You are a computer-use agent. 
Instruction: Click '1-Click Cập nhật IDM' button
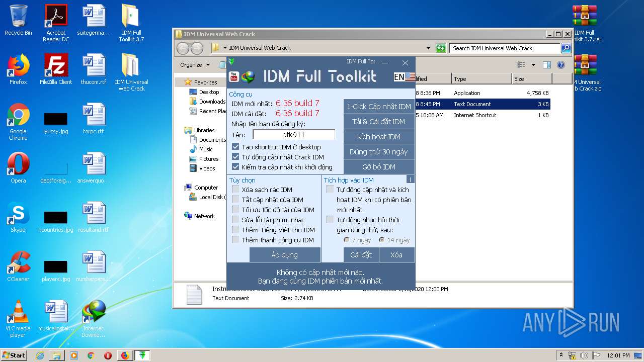click(x=379, y=107)
